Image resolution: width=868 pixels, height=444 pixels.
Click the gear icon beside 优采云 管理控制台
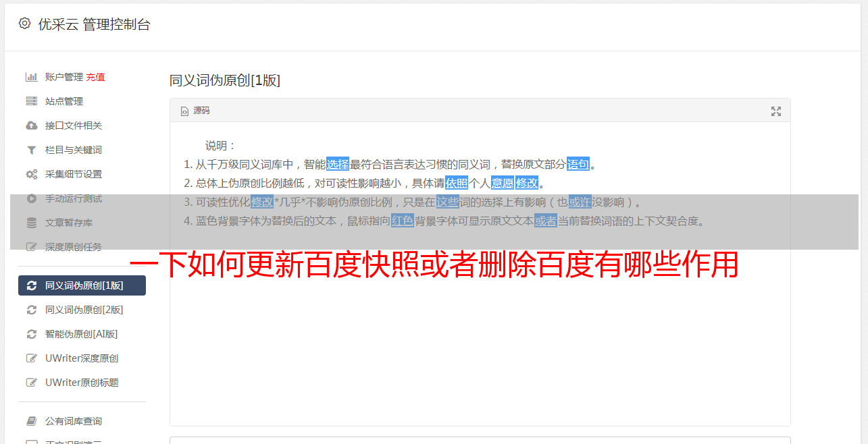(x=24, y=24)
